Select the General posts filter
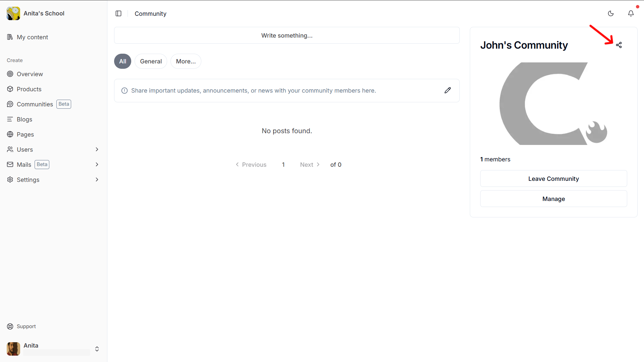Screen dimensions: 644x362 point(151,61)
